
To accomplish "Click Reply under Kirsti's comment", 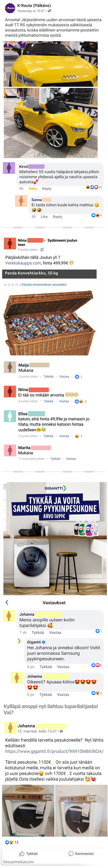I will coord(47,188).
